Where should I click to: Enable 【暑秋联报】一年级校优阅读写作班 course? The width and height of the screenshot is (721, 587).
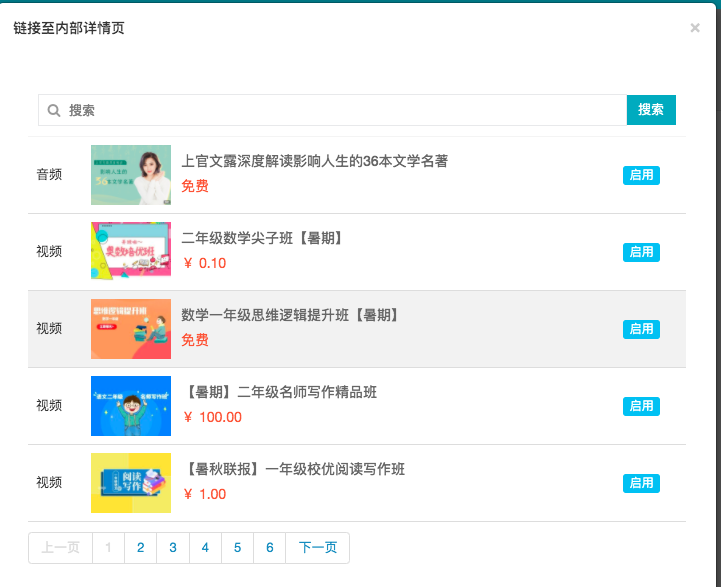click(641, 483)
